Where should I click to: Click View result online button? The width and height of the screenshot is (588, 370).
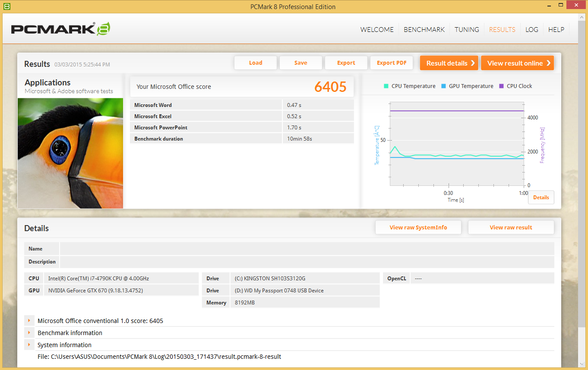pos(517,63)
